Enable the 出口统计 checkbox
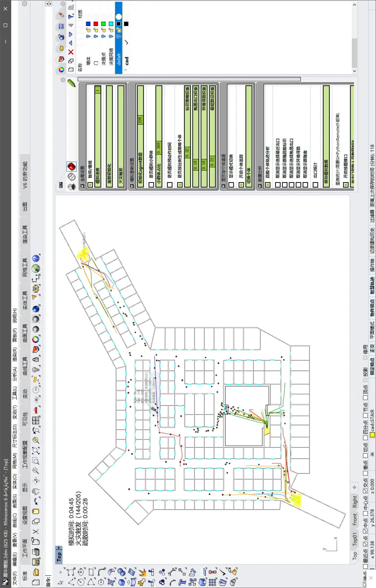Viewport: 376px width, 588px height. point(315,185)
